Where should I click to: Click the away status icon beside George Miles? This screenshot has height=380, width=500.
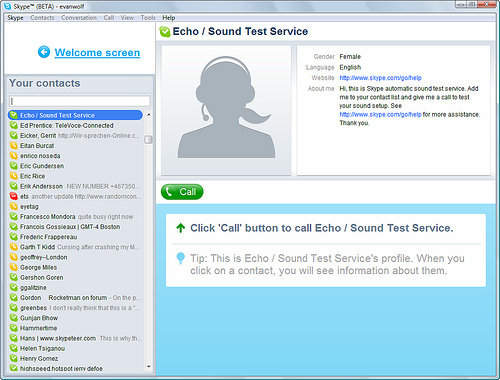coord(14,267)
